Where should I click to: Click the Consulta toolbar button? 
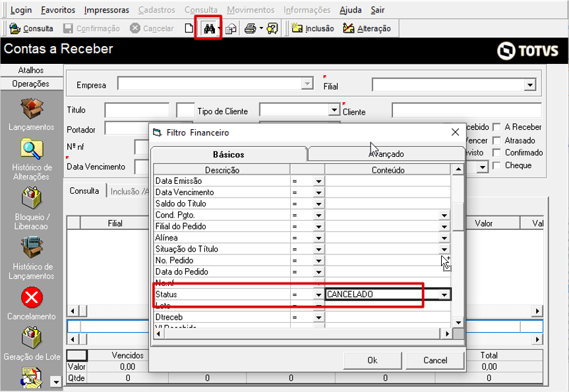(31, 28)
